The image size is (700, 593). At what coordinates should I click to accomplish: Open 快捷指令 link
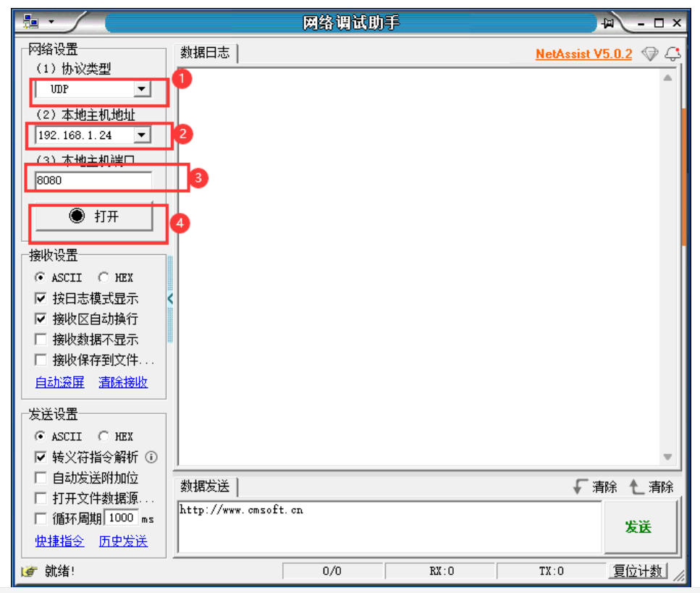pos(60,541)
